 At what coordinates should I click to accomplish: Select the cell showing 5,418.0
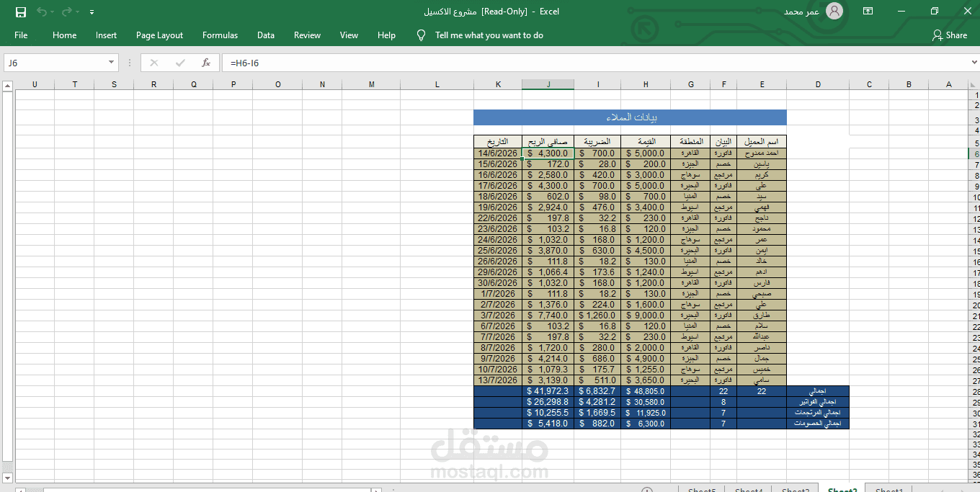point(548,424)
